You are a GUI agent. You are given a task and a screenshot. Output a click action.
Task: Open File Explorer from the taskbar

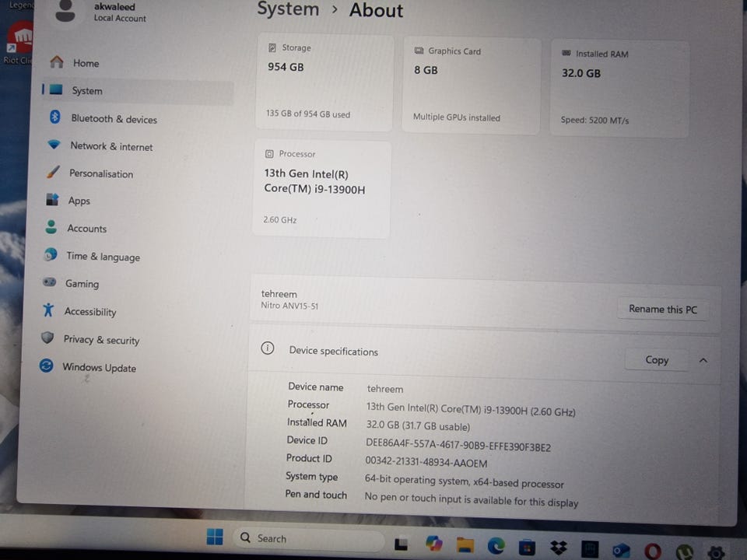pyautogui.click(x=465, y=544)
